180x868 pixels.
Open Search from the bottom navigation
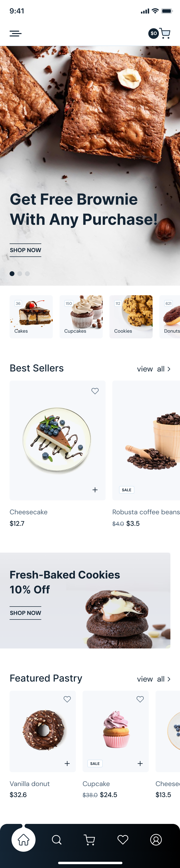pos(57,840)
